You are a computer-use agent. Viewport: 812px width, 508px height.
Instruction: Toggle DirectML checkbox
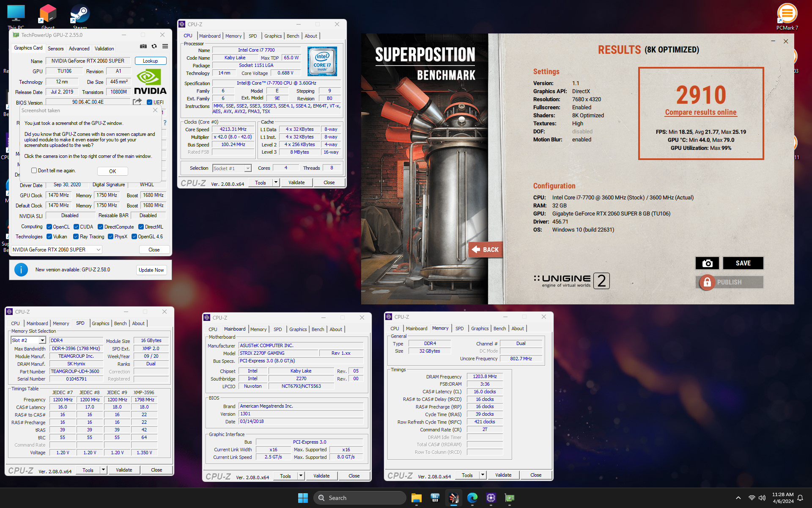point(141,227)
